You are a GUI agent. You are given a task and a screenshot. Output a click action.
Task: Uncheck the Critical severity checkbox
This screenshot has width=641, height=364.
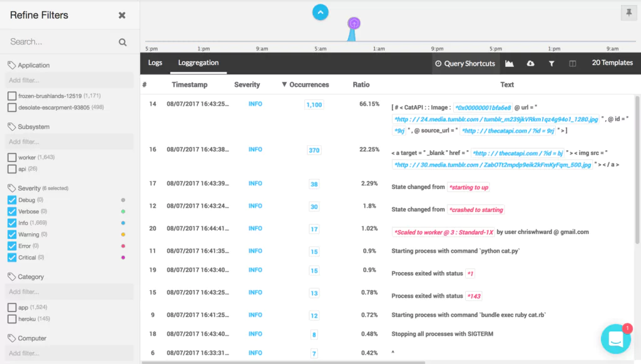click(12, 258)
